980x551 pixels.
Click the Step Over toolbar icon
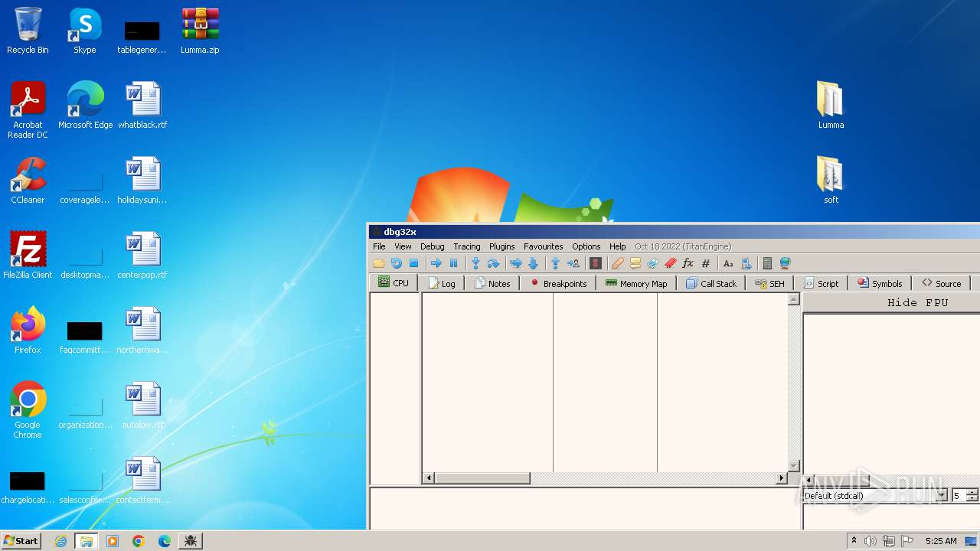(493, 263)
